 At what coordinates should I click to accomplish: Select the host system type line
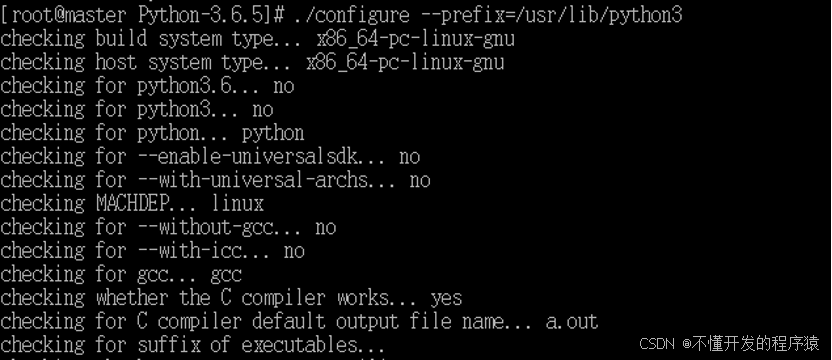click(252, 62)
